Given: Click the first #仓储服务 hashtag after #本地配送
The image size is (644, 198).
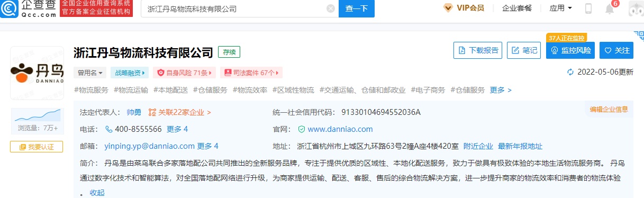Looking at the screenshot, I should [x=211, y=90].
